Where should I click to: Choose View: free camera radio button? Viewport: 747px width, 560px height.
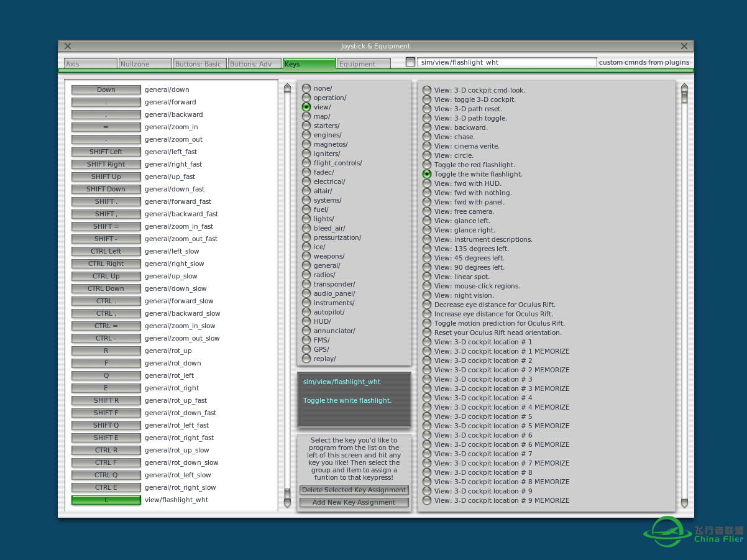click(427, 211)
